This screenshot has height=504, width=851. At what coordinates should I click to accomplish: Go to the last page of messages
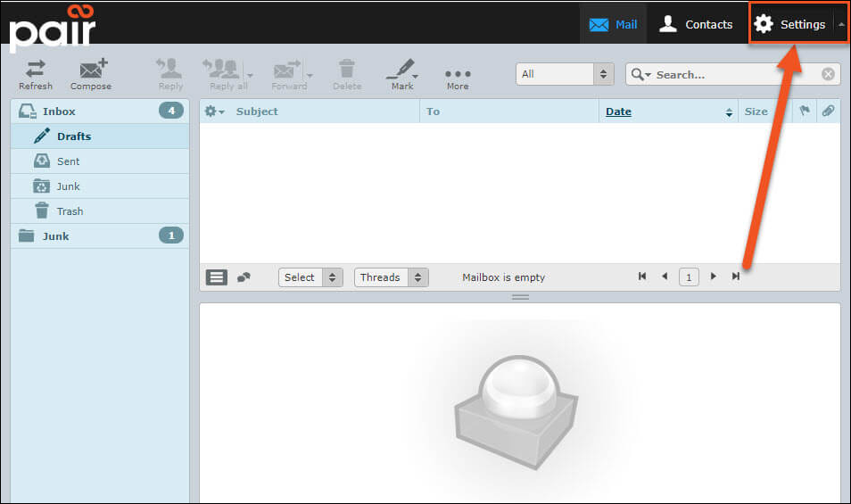pyautogui.click(x=735, y=277)
